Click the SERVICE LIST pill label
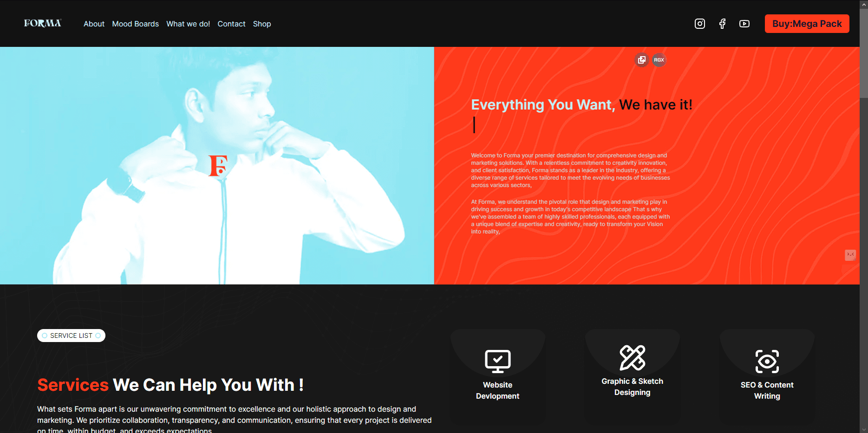Viewport: 868px width, 433px height. [71, 336]
